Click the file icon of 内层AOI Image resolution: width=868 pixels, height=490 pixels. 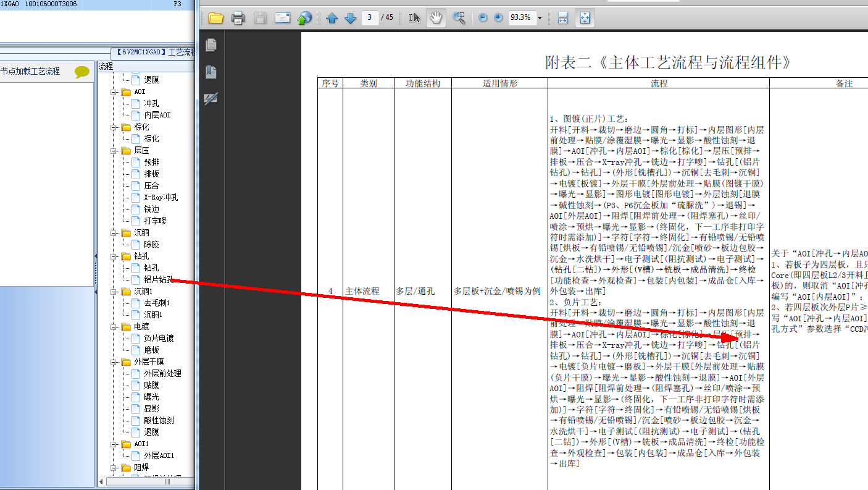pos(136,115)
